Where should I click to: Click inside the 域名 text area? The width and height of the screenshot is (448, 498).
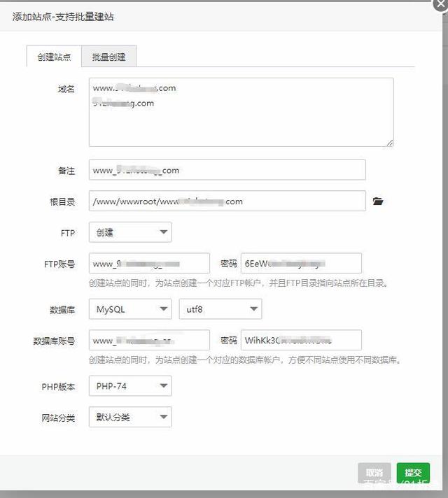[241, 112]
